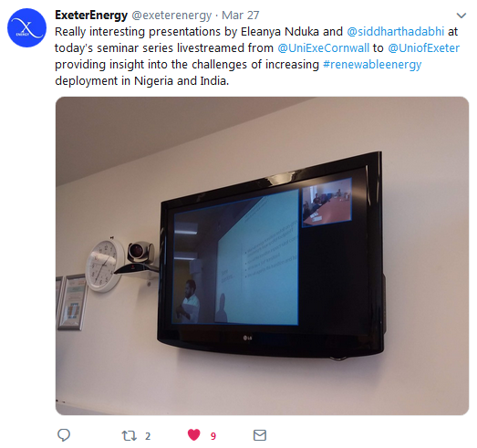This screenshot has height=448, width=477.
Task: Open the tweet options chevron menu
Action: click(x=461, y=16)
